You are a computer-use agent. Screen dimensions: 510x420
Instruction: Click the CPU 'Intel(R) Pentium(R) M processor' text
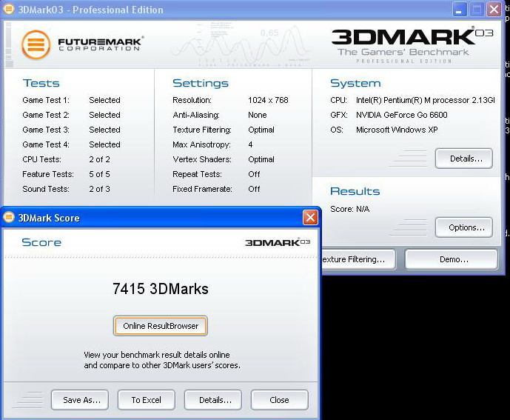(425, 100)
